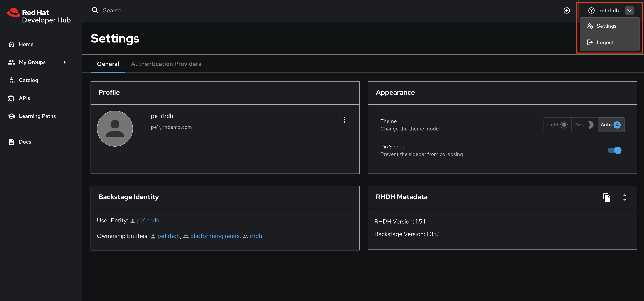Select the Light theme option
The height and width of the screenshot is (301, 644).
tap(557, 125)
